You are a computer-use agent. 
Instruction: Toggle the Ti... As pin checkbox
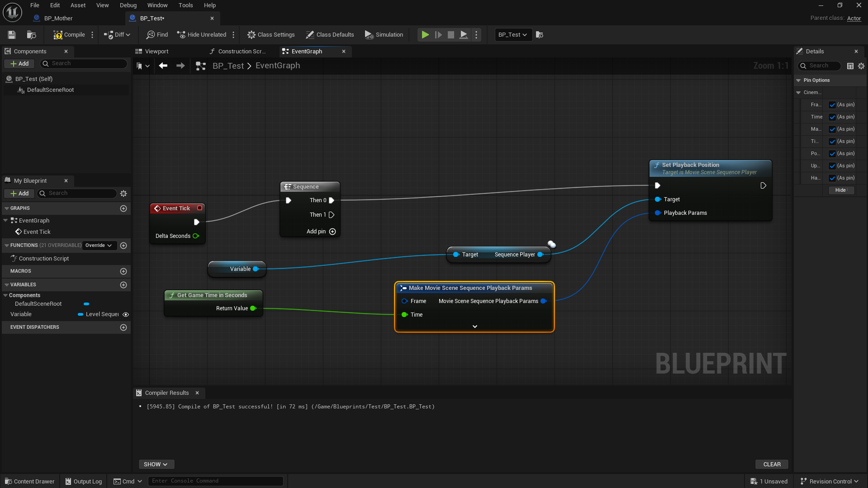click(x=832, y=142)
